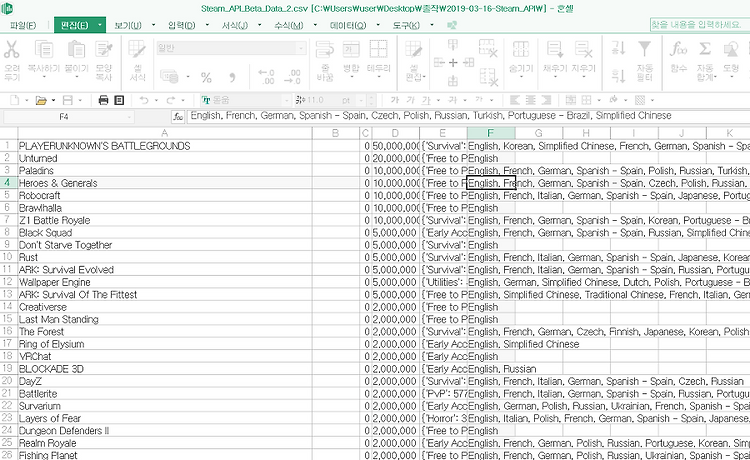750x460 pixels.
Task: Select row 10 header for Rust
Action: tap(7, 257)
